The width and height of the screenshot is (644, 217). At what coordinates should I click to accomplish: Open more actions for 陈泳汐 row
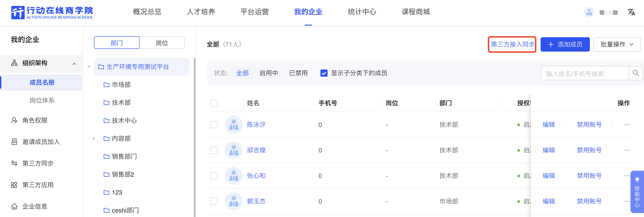point(627,125)
